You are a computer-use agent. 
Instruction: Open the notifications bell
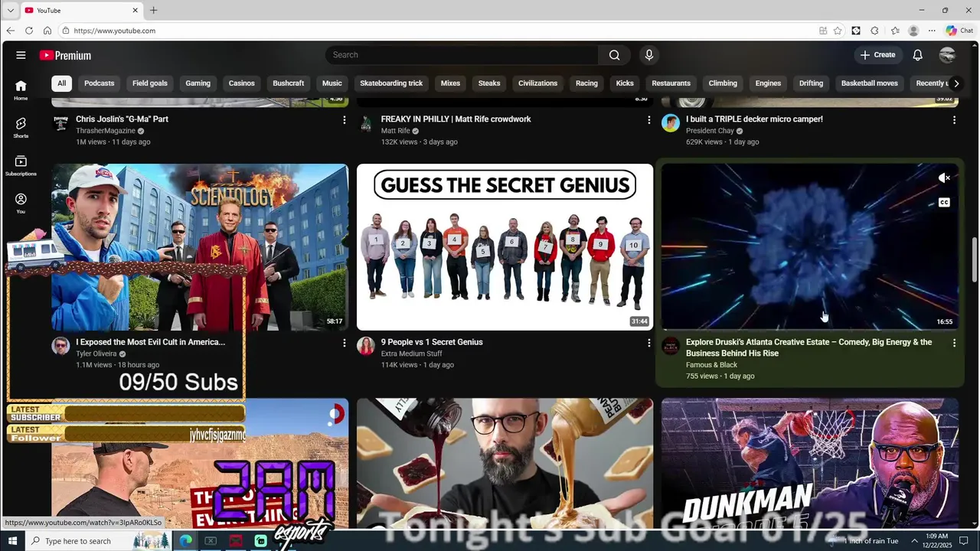[x=917, y=55]
